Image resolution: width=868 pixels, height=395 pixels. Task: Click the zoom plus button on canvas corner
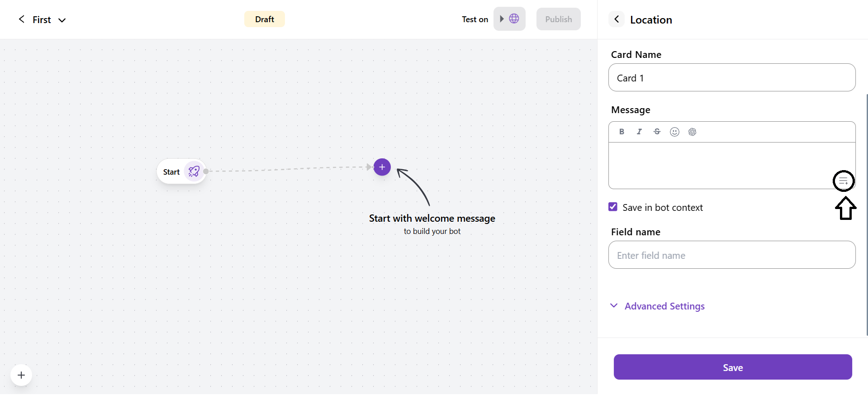tap(21, 375)
